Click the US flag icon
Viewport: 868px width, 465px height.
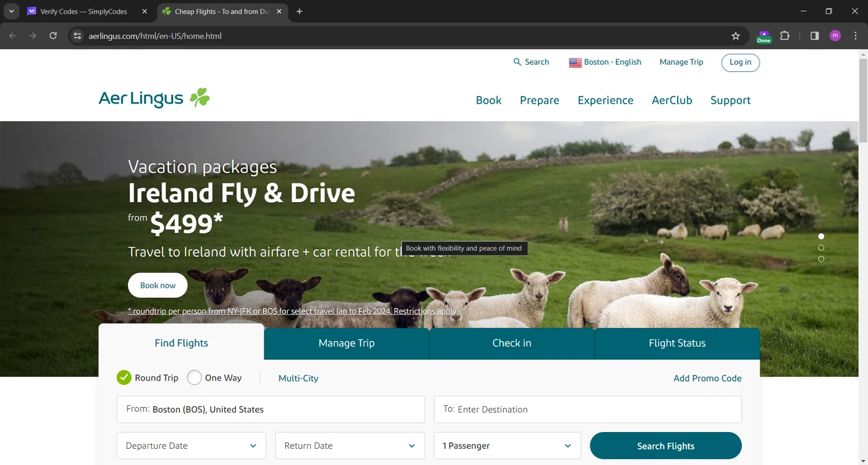click(x=575, y=63)
